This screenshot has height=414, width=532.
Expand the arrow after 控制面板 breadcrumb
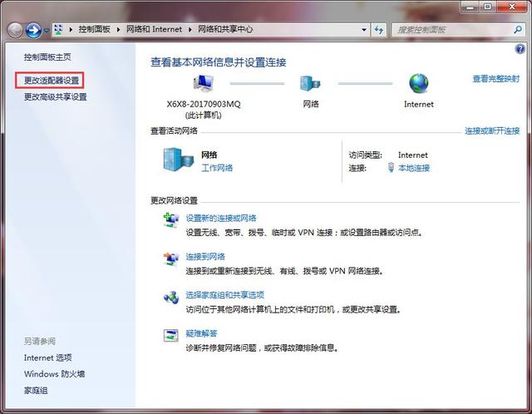(x=118, y=30)
